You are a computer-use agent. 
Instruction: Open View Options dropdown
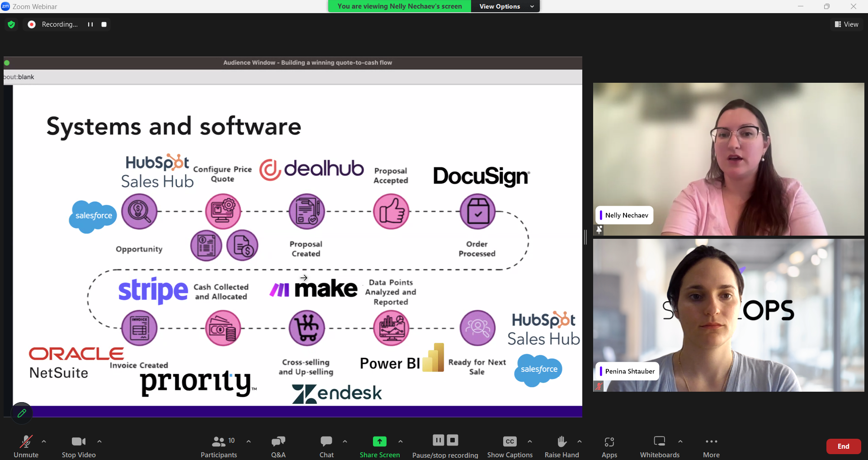click(x=506, y=6)
